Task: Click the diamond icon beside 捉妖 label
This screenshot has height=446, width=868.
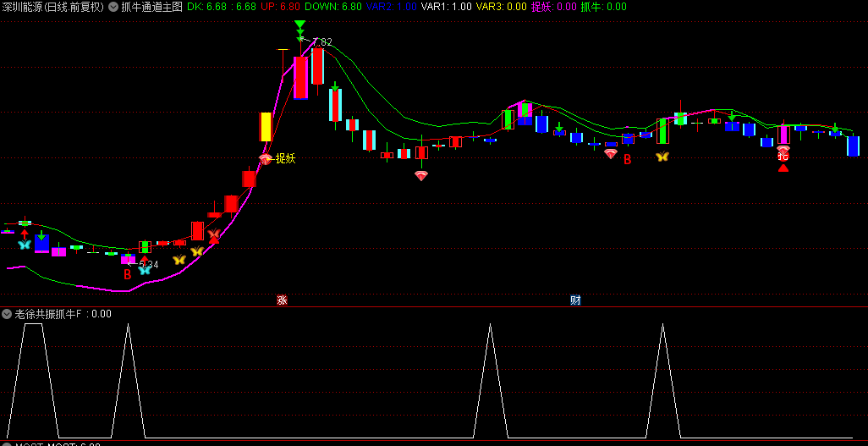Action: pyautogui.click(x=266, y=158)
